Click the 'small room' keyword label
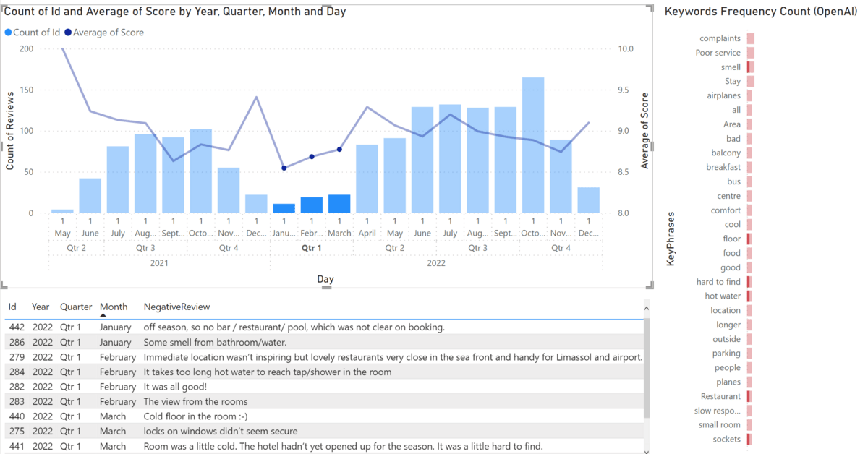 point(720,425)
